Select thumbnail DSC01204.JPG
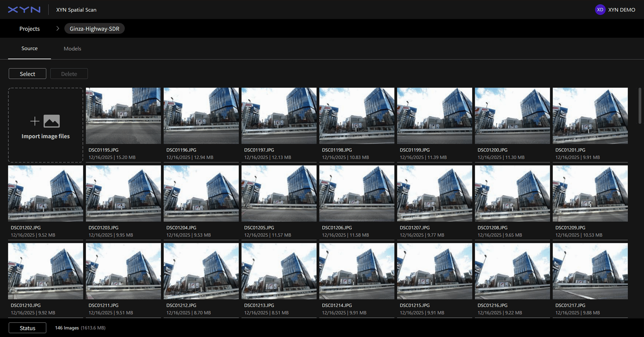 (201, 193)
